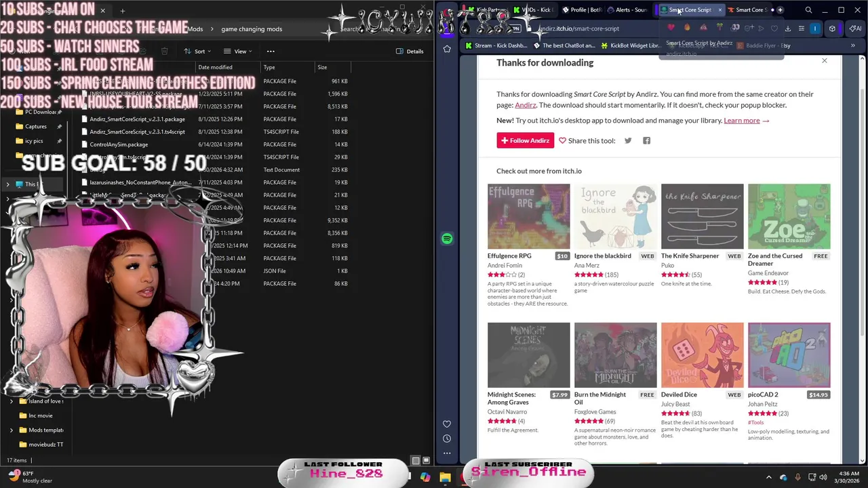Open the browser extensions cube icon
The width and height of the screenshot is (868, 488).
(x=832, y=28)
